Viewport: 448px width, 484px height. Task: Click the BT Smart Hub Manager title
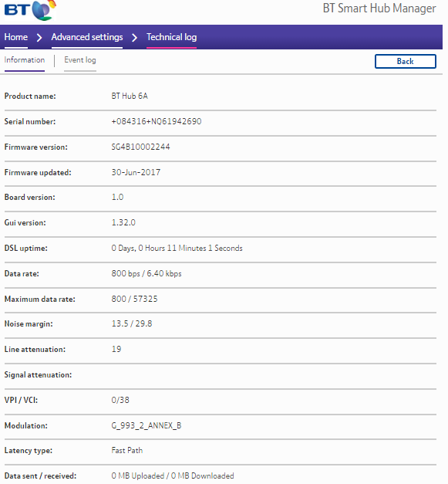pyautogui.click(x=379, y=8)
